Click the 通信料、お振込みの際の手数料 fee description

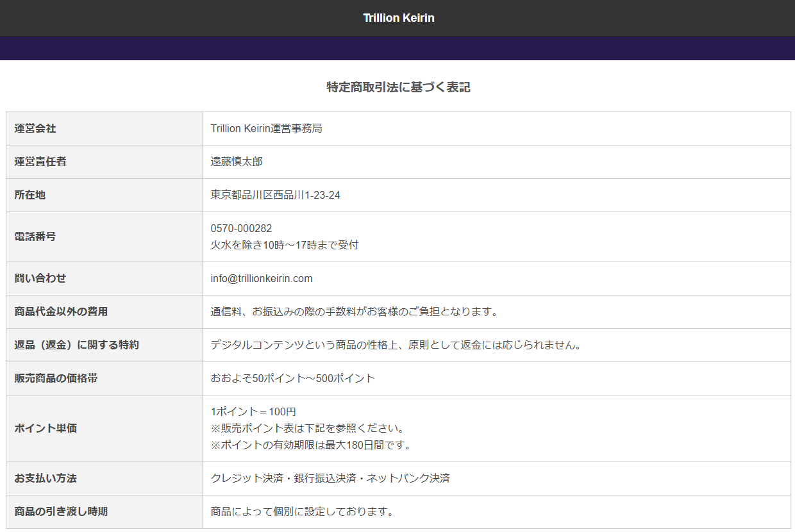point(355,312)
